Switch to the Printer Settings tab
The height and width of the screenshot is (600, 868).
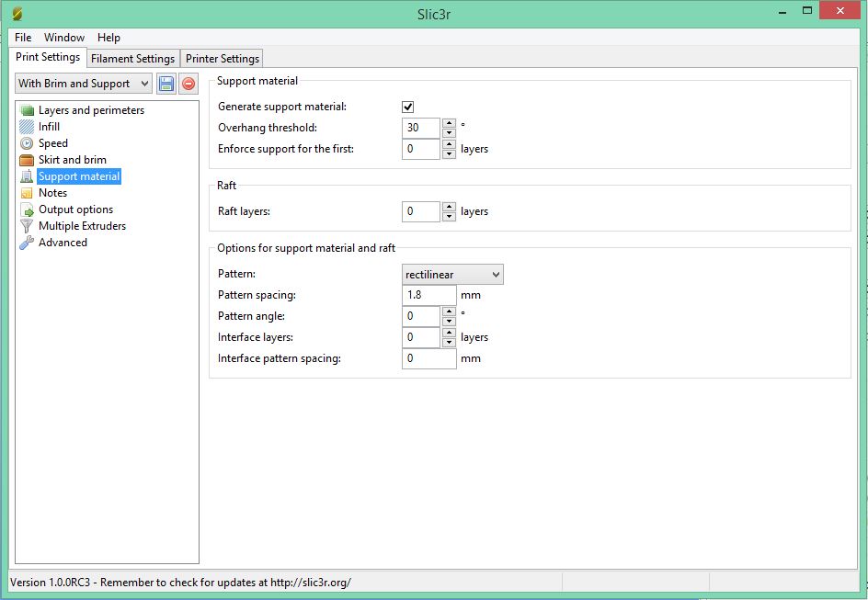223,59
